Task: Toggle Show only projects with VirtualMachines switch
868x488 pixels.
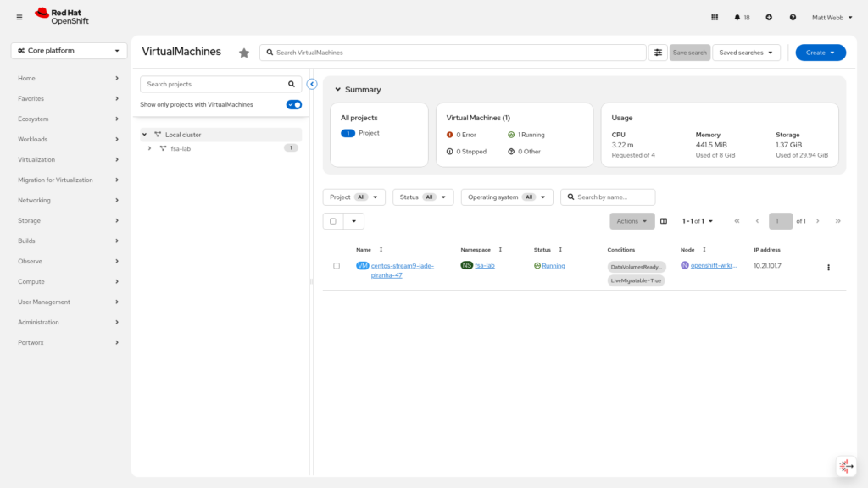Action: [294, 104]
